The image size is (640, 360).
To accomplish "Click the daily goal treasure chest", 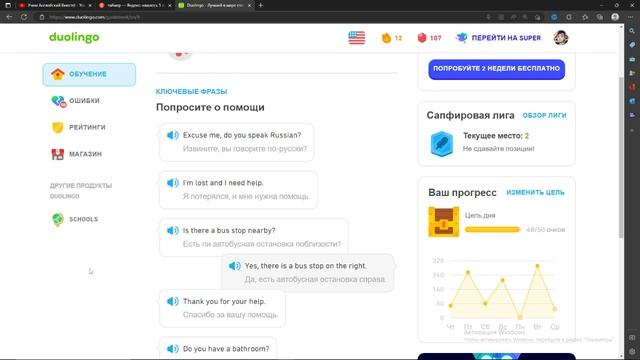I will 444,222.
